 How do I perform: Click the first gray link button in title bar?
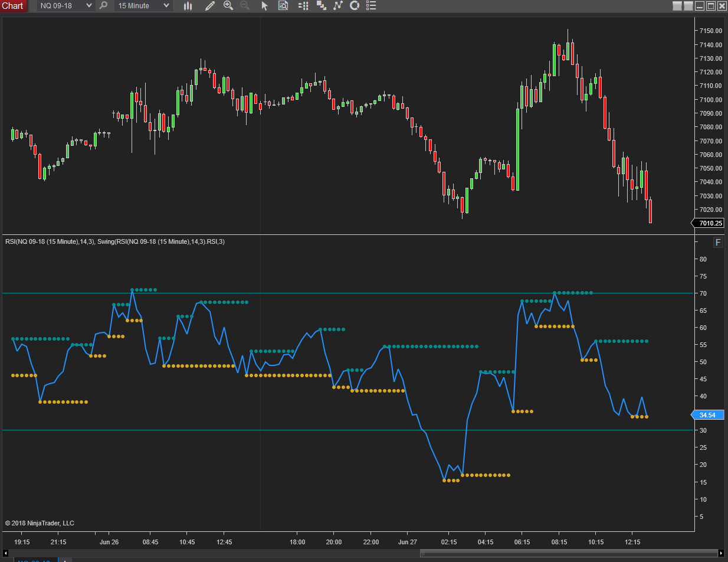[x=678, y=6]
